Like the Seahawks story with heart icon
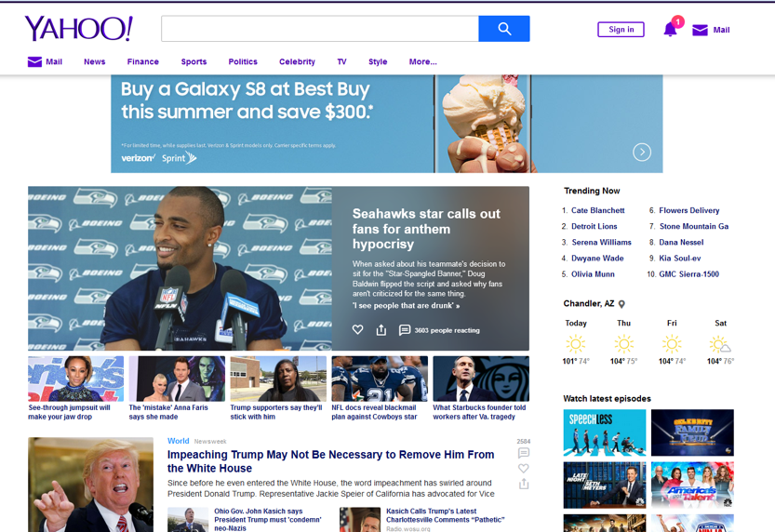 pos(357,330)
